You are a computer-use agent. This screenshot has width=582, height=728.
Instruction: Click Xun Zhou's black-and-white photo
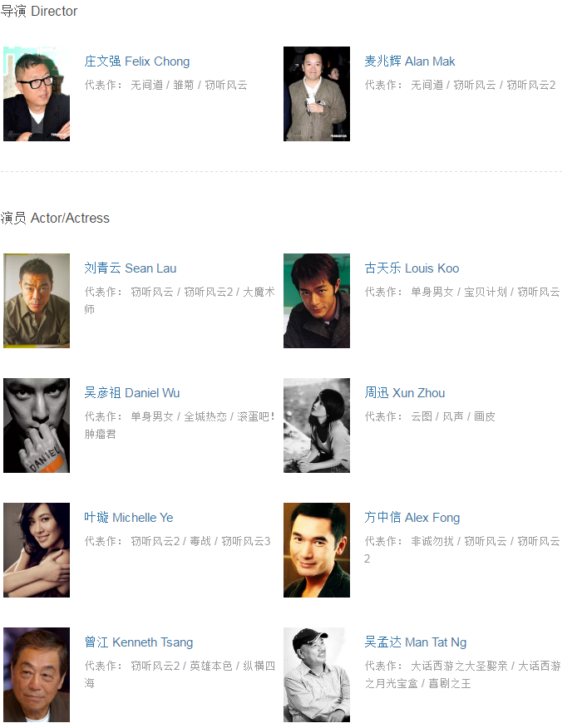tap(317, 425)
